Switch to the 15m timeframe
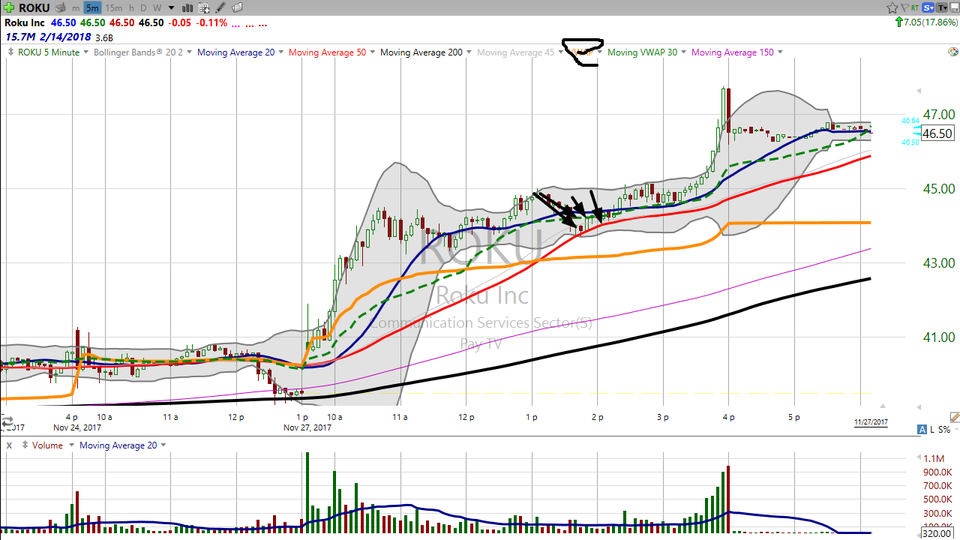 point(113,8)
